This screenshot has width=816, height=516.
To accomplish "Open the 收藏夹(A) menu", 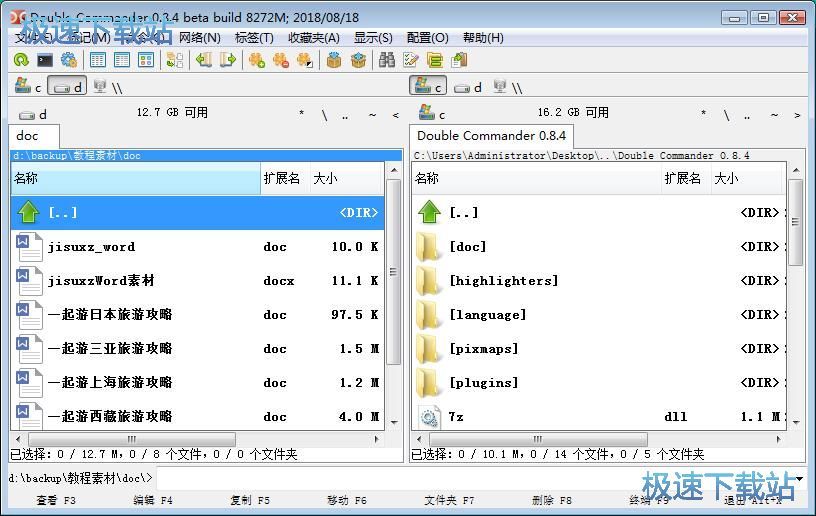I will (314, 38).
